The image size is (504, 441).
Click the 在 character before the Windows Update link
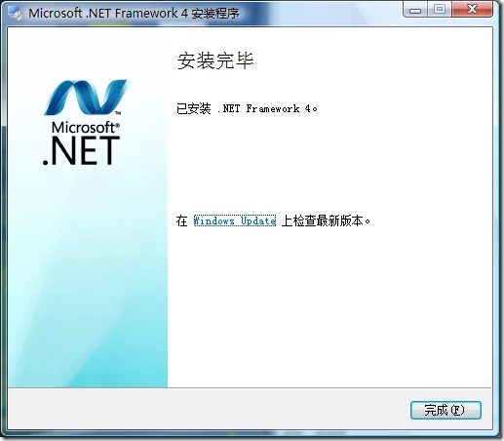182,220
